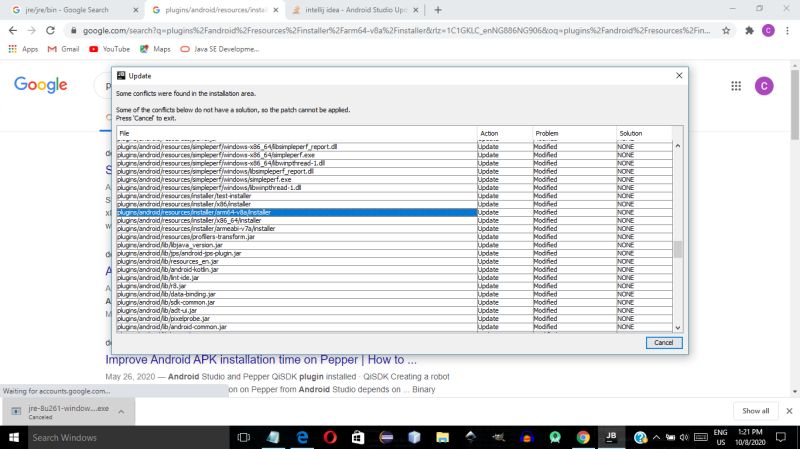
Task: Click the Update dialog title icon
Action: (x=121, y=76)
